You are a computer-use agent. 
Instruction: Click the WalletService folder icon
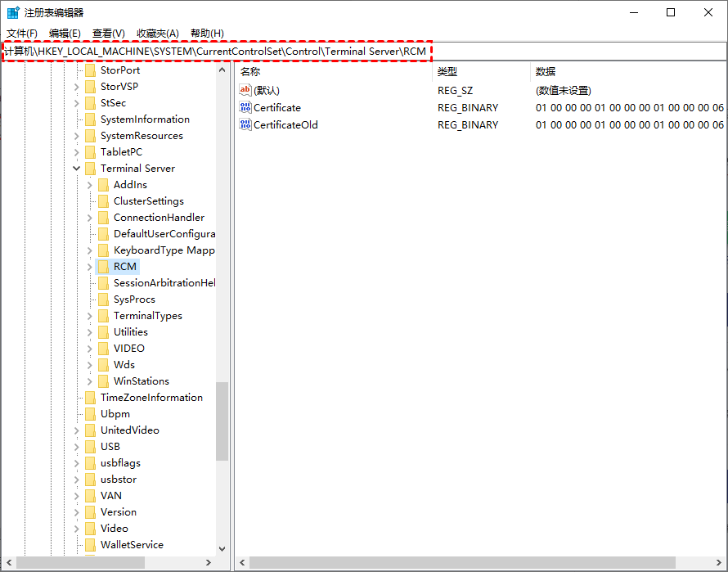pyautogui.click(x=91, y=544)
